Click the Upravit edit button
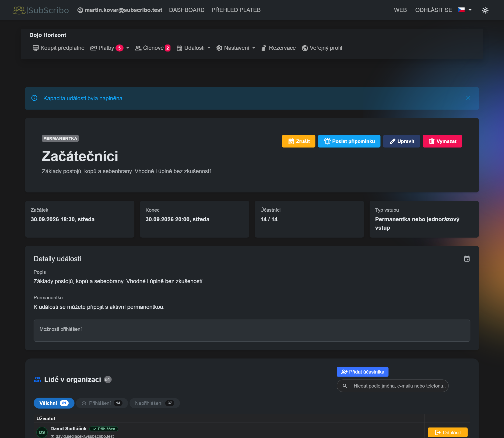Screen dimensions: 504x438 pyautogui.click(x=401, y=141)
